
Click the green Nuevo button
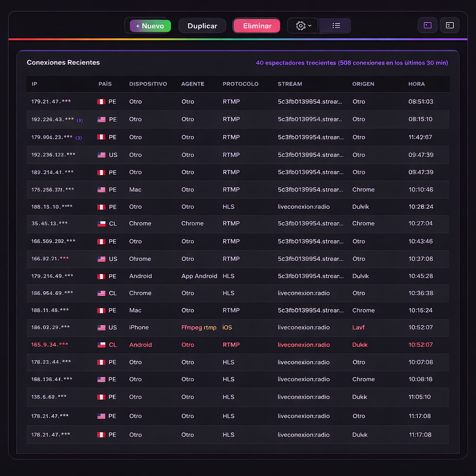coord(150,26)
